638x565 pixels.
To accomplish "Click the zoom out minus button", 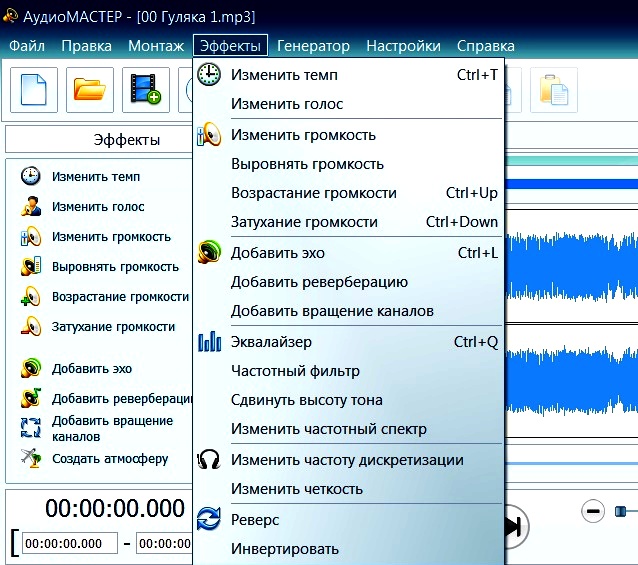I will (593, 511).
